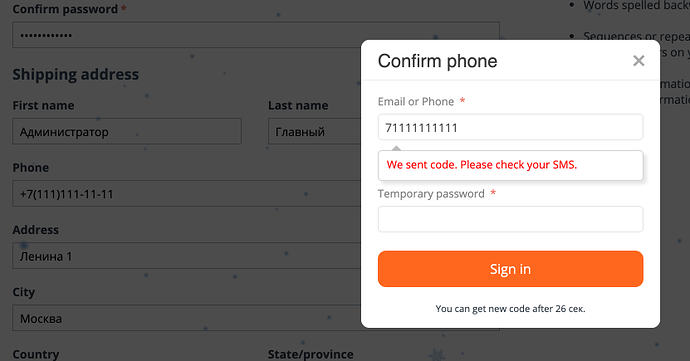The image size is (690, 361).
Task: Click the Phone field showing +7(111)111-11-11
Action: point(187,194)
